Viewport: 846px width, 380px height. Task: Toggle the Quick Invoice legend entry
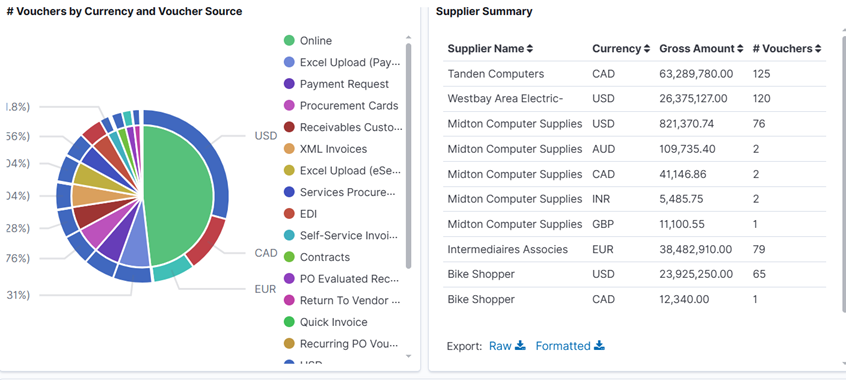[x=325, y=322]
